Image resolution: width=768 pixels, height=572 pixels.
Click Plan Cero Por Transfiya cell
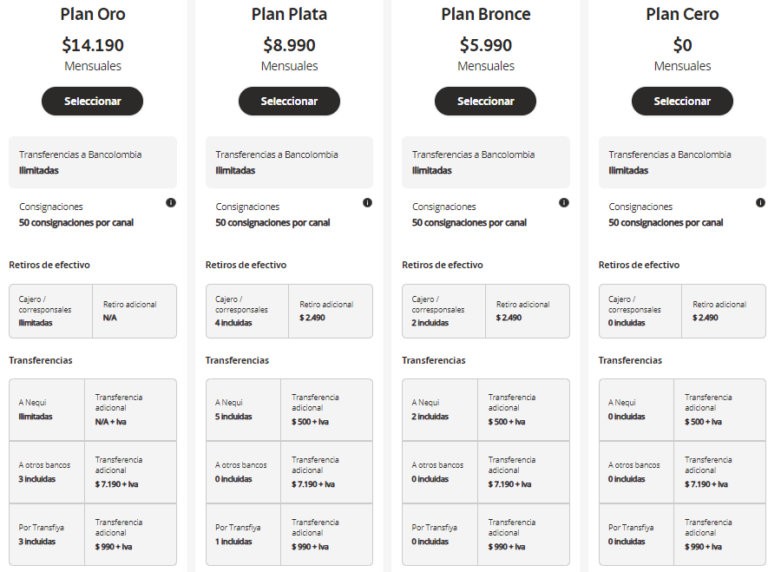coord(636,534)
